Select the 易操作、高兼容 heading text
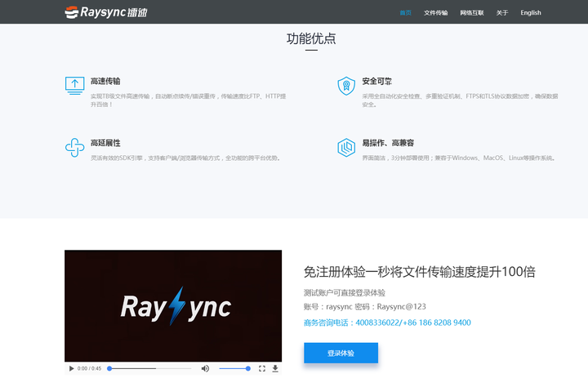This screenshot has height=378, width=588. [x=388, y=143]
